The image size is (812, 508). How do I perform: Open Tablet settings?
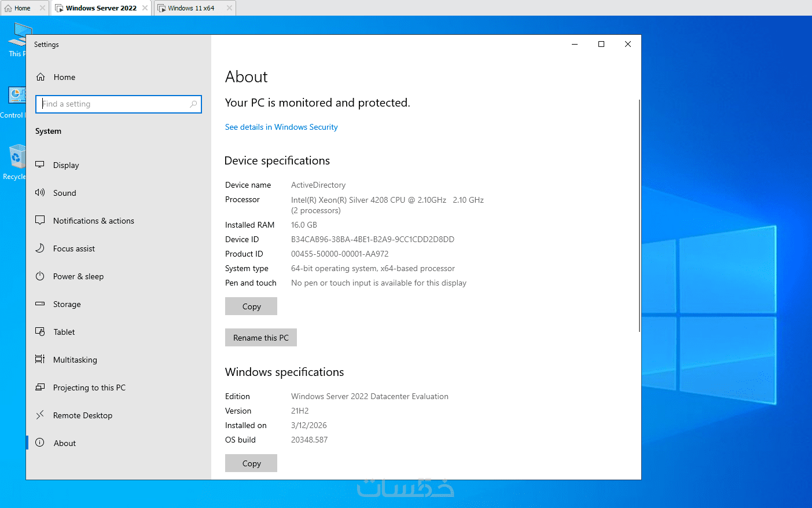point(119,332)
